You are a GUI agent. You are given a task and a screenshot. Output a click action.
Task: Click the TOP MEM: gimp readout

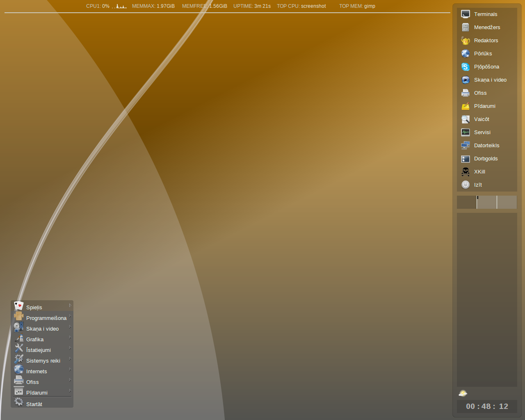[x=357, y=6]
